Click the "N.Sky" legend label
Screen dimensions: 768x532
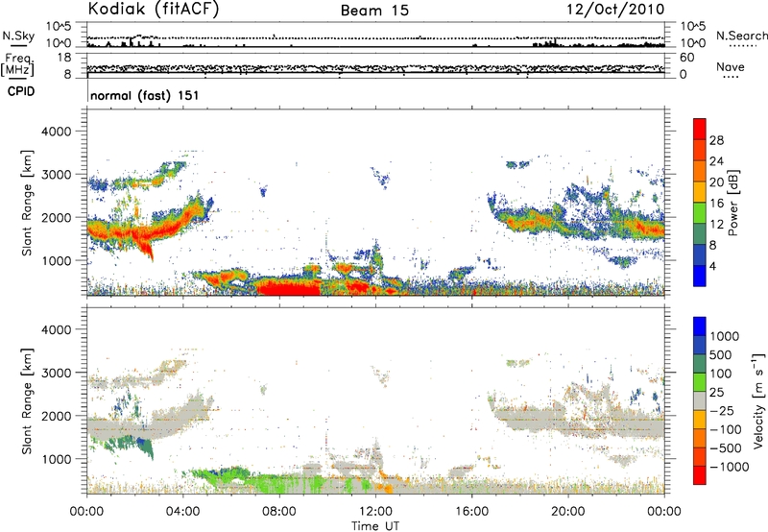pyautogui.click(x=18, y=36)
